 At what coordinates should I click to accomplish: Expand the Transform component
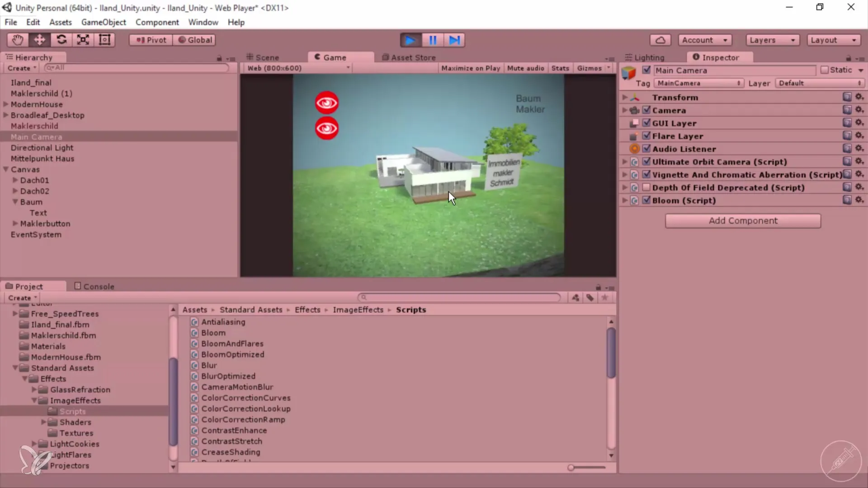point(625,97)
